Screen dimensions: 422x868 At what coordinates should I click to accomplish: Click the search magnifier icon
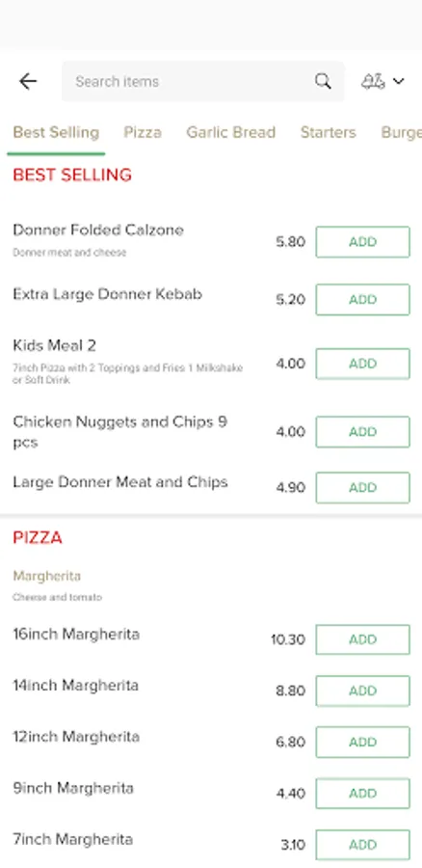point(323,81)
